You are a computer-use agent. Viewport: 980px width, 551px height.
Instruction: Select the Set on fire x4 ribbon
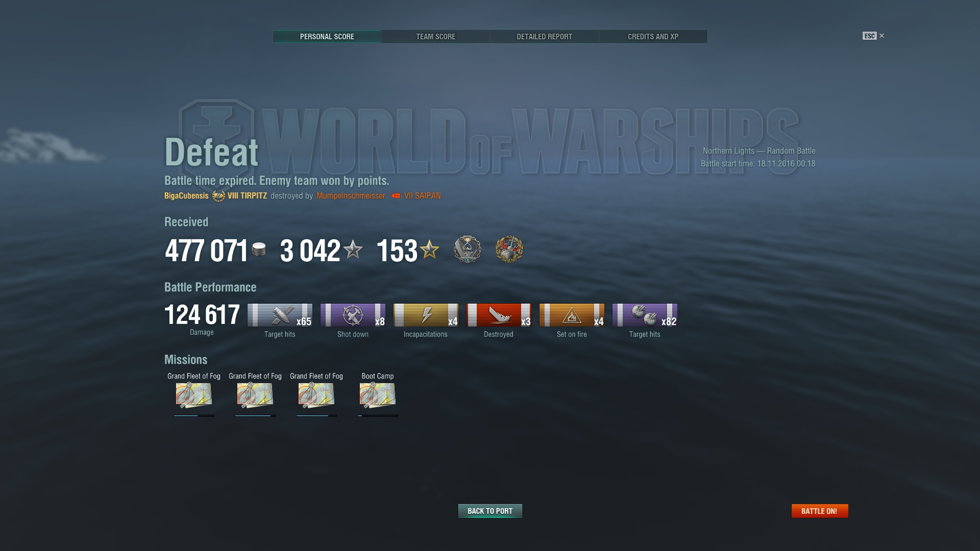pos(572,315)
